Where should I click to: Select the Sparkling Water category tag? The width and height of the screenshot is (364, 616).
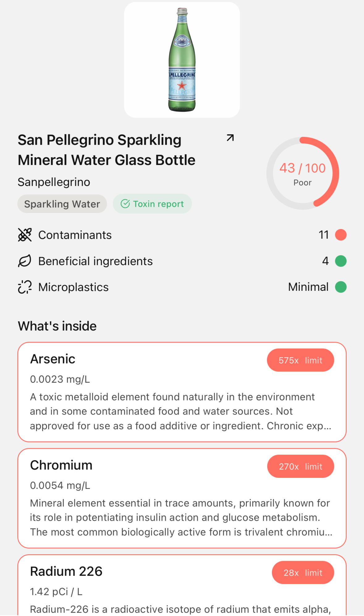[62, 204]
